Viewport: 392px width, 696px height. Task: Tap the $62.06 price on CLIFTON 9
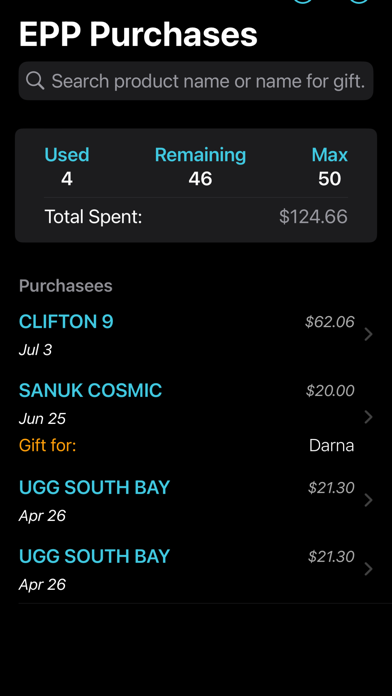pos(330,322)
